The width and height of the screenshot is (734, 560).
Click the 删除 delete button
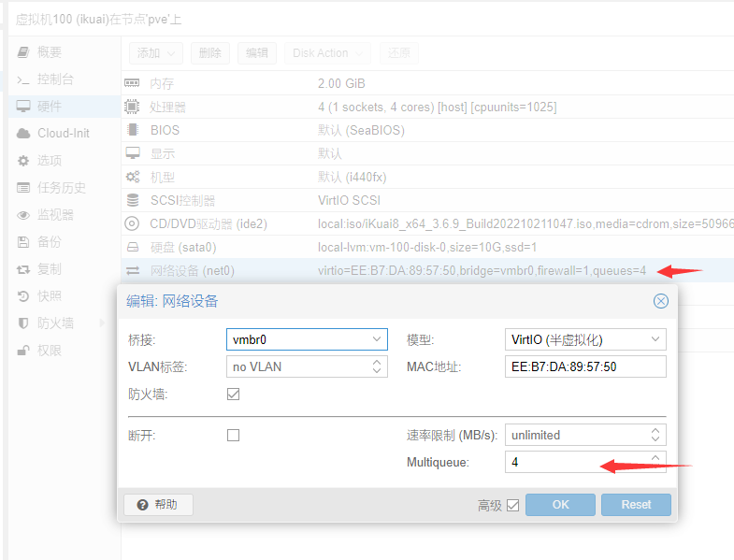point(209,53)
